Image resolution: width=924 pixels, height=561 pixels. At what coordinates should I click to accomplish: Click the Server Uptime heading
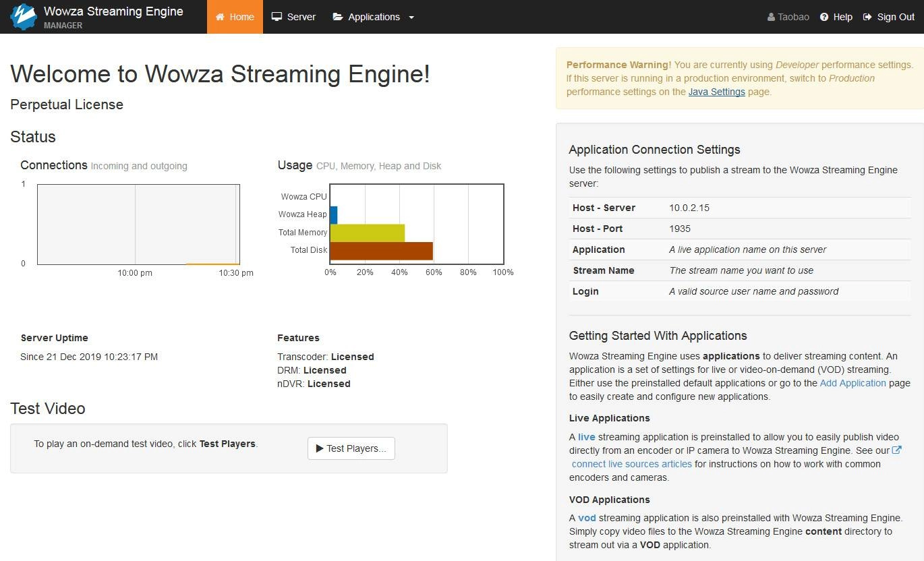tap(55, 338)
